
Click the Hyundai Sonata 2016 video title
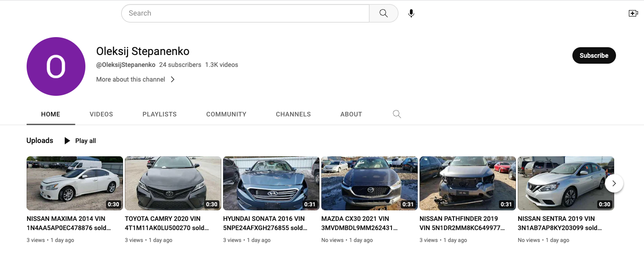click(x=264, y=223)
